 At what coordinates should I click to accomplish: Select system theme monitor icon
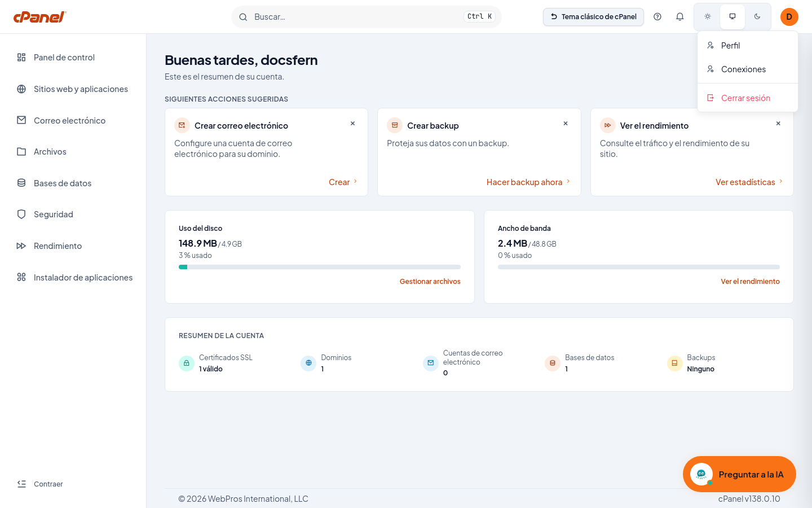(732, 17)
